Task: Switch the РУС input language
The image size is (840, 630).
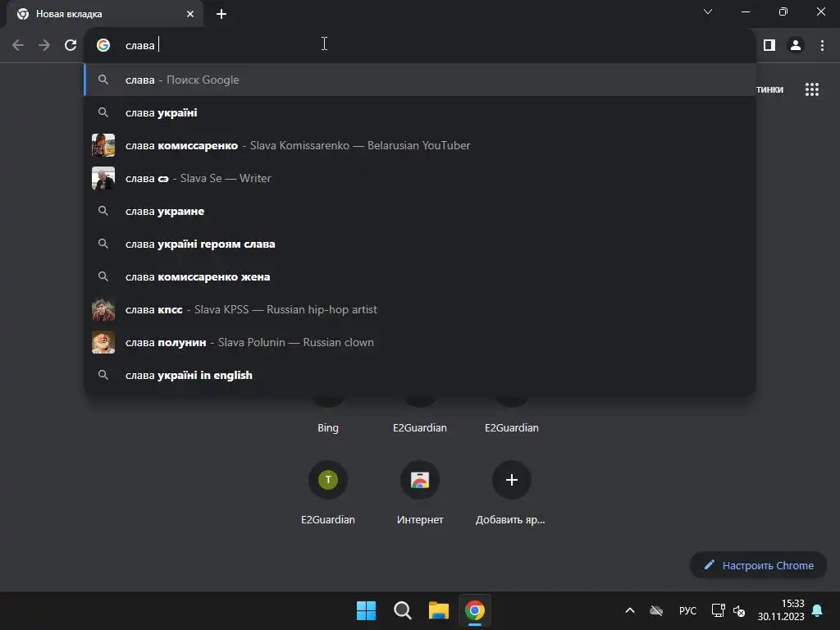Action: tap(688, 610)
